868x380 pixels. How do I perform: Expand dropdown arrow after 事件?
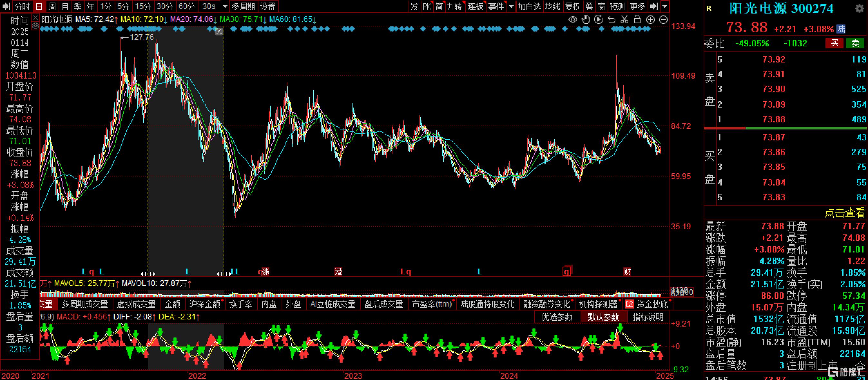pos(511,6)
